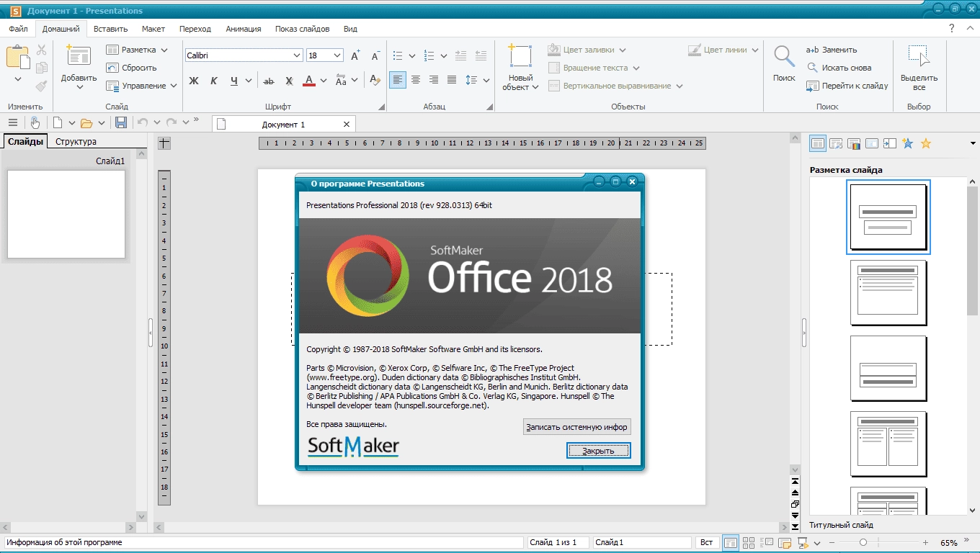Select the title slide layout thumbnail
Image resolution: width=980 pixels, height=553 pixels.
[888, 217]
